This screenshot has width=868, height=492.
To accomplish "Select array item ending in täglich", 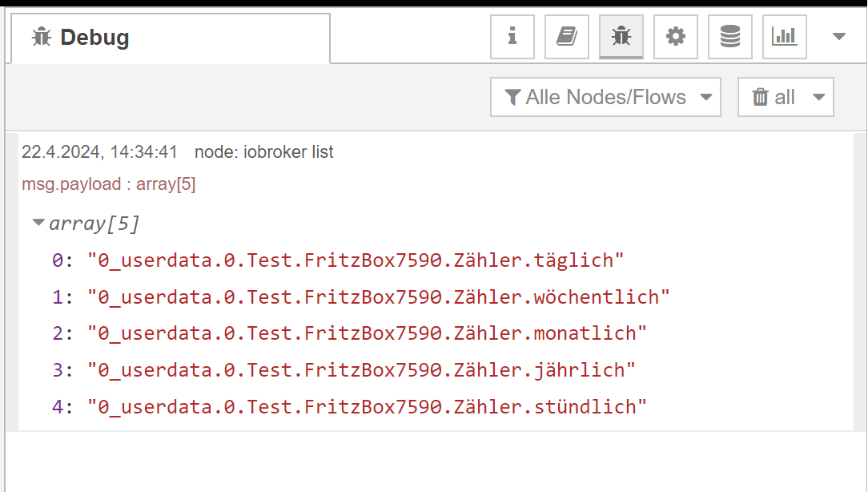I will 356,260.
